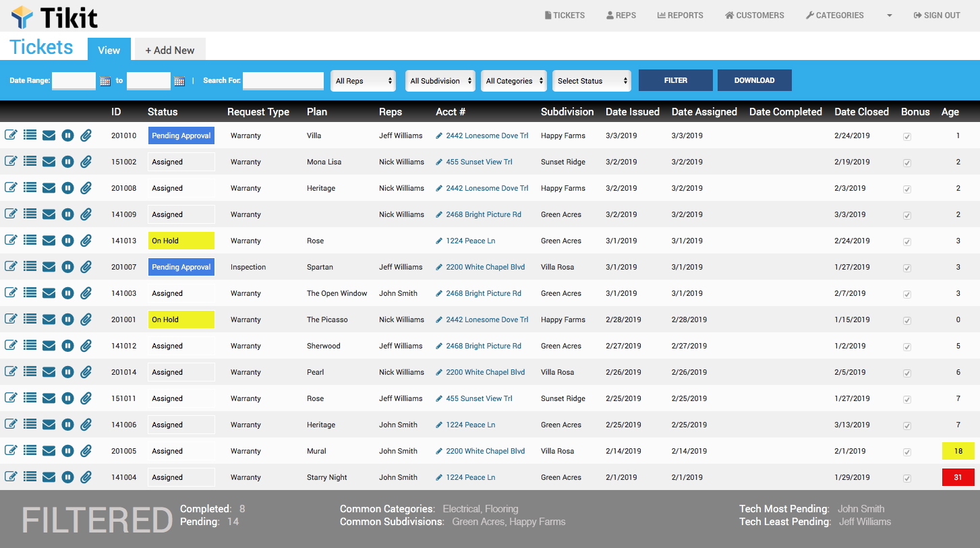This screenshot has width=980, height=548.
Task: Click the Filter button
Action: tap(675, 80)
